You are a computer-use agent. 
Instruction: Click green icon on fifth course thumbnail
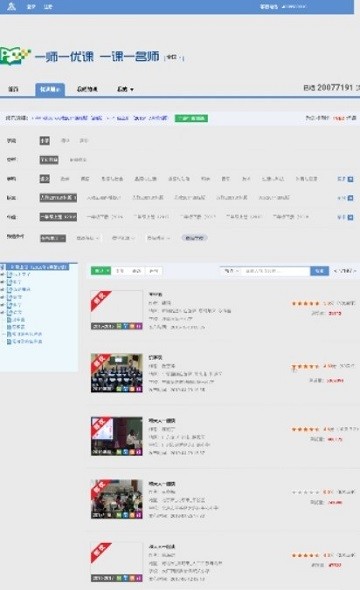pyautogui.click(x=119, y=578)
